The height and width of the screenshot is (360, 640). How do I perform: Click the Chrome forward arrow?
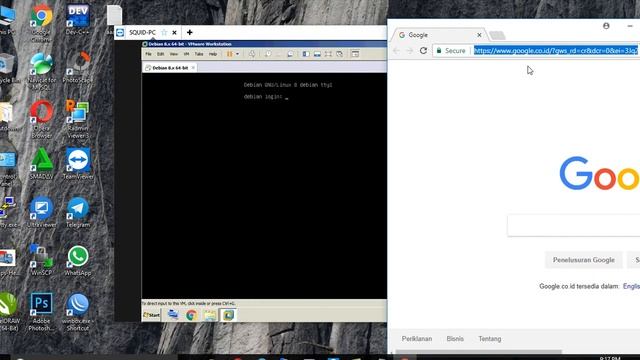click(410, 51)
